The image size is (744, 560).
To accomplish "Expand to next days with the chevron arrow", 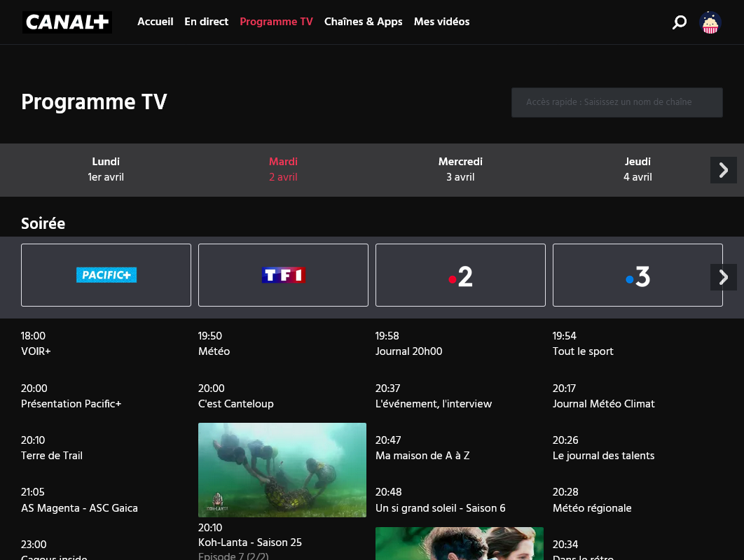I will 723,169.
